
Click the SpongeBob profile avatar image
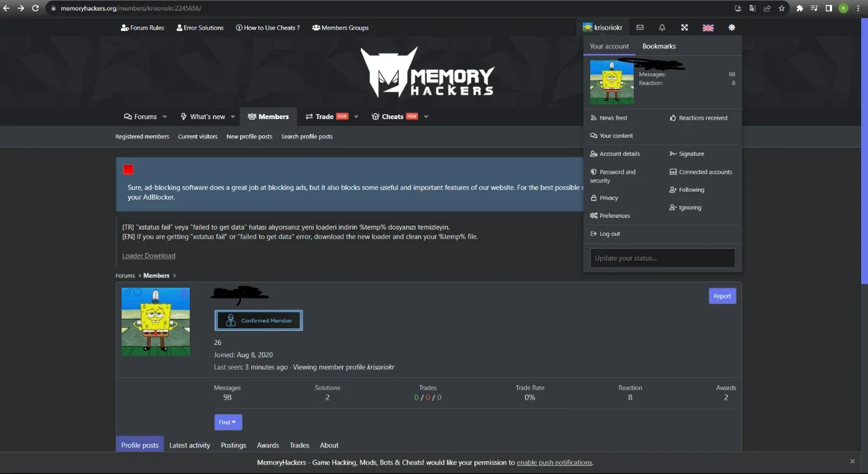pos(156,321)
